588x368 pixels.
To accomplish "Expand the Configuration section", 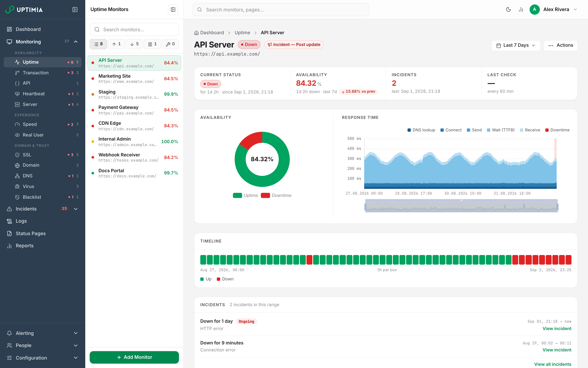I will coord(42,358).
